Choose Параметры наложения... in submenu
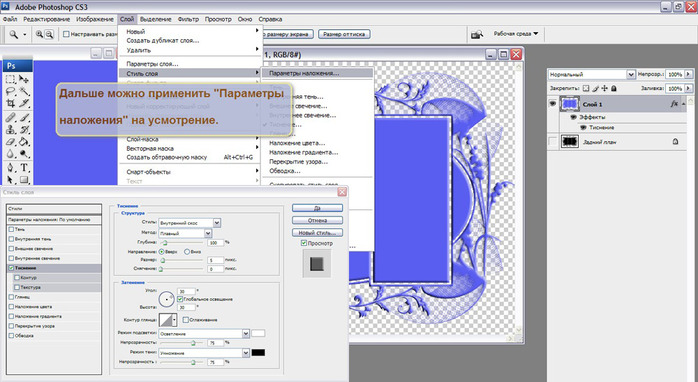Viewport: 698px width, 382px height. (x=304, y=73)
